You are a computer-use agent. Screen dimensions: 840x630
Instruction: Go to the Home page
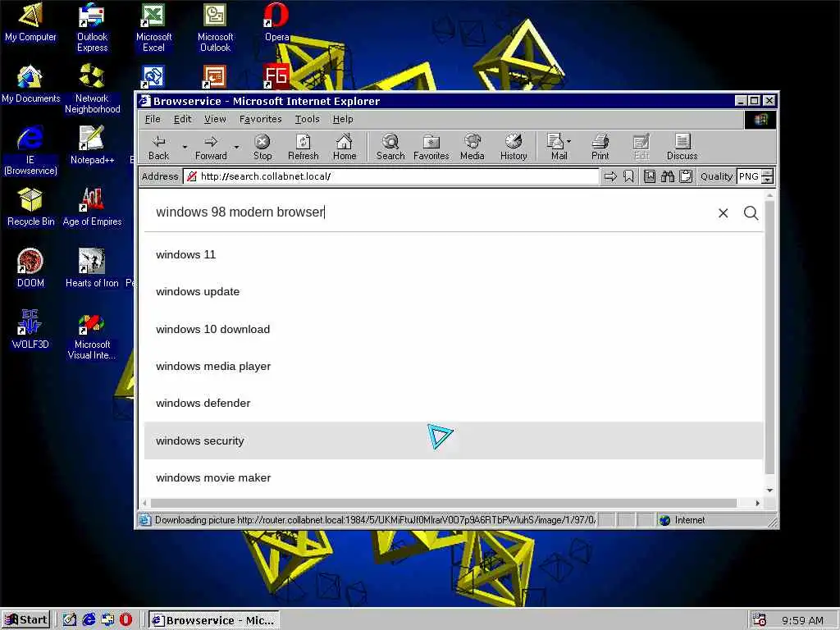click(345, 147)
